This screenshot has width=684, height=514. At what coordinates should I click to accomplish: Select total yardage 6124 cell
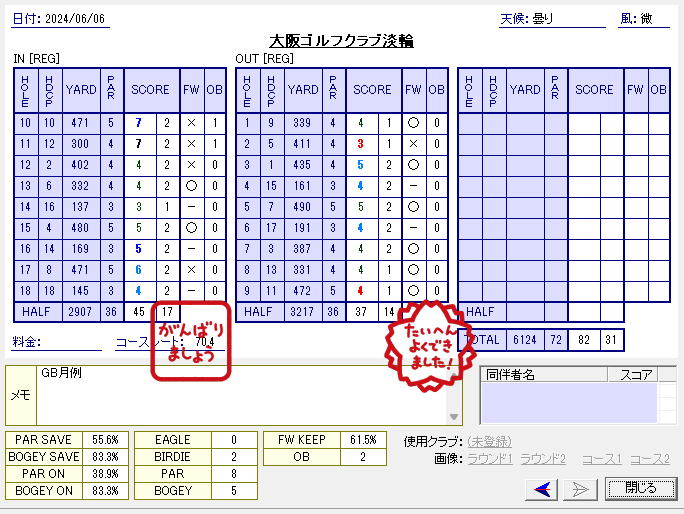tap(525, 340)
